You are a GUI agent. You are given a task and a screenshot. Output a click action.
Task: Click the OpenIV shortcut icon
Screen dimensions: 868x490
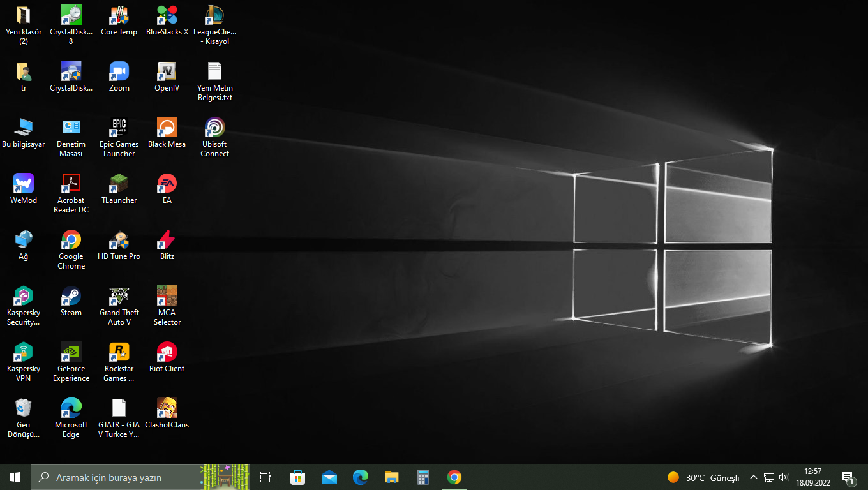click(167, 71)
